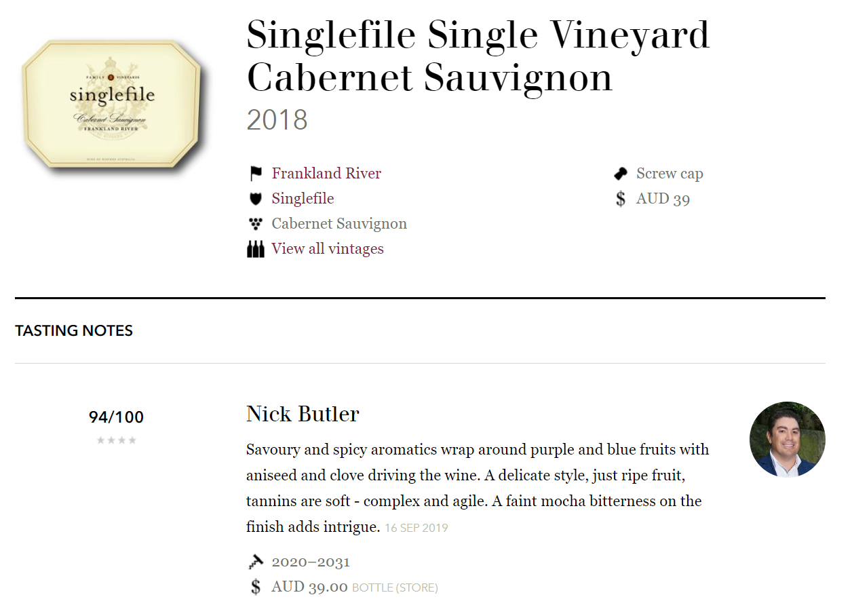Viewport: 852px width, 616px height.
Task: Click the grape cluster icon
Action: [x=255, y=224]
